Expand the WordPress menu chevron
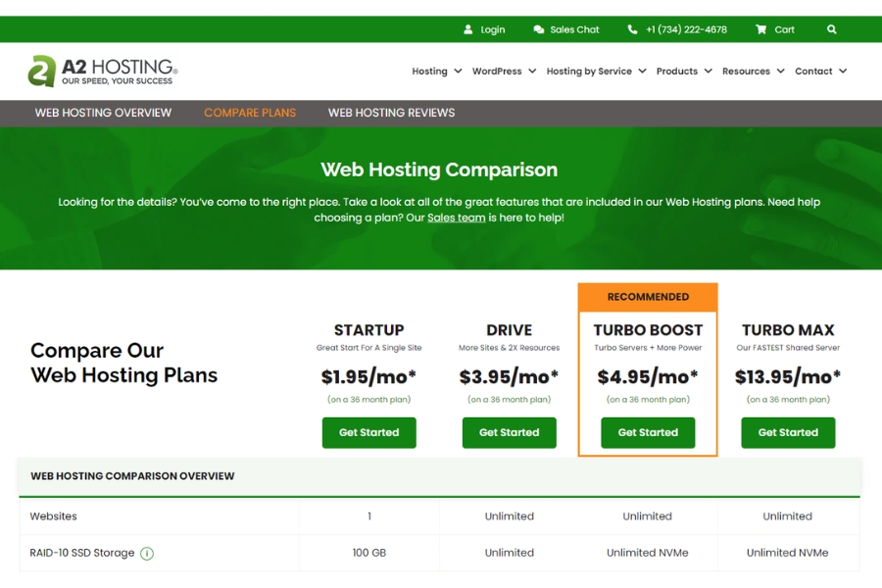This screenshot has width=882, height=588. (x=532, y=71)
